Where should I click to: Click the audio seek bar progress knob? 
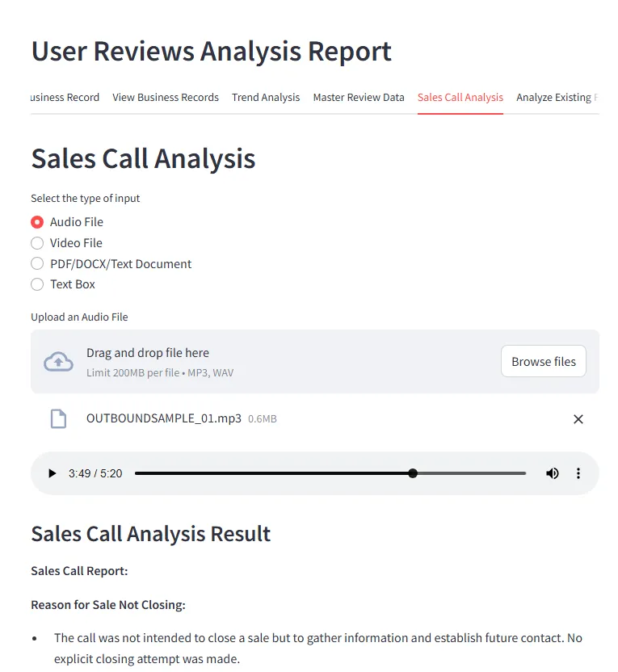click(x=413, y=473)
